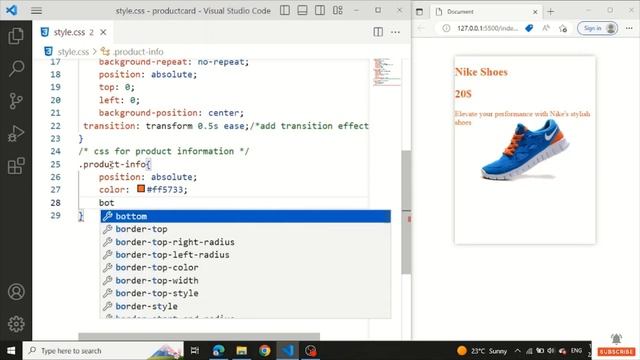Close the Document browser tab

click(x=535, y=12)
